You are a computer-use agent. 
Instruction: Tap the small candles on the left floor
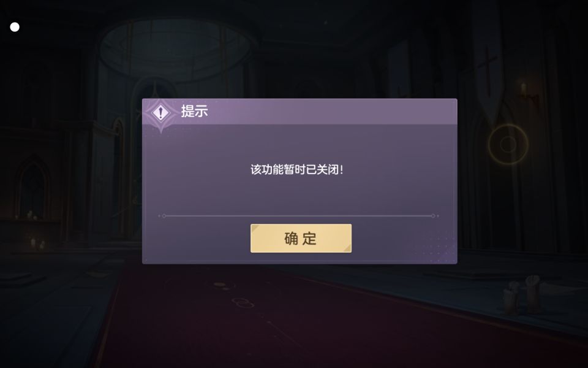(37, 243)
